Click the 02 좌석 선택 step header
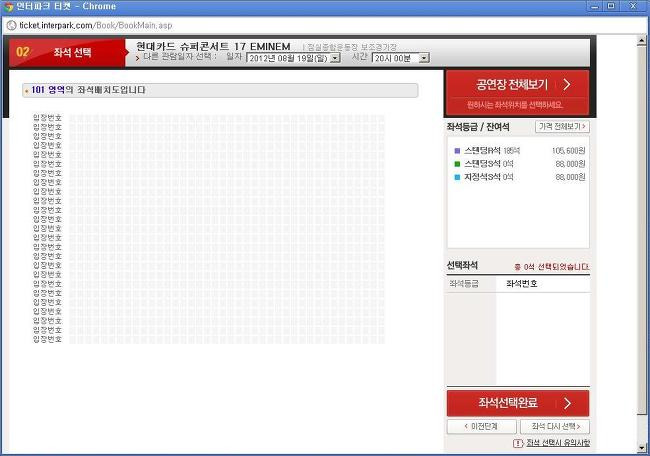 [x=67, y=53]
